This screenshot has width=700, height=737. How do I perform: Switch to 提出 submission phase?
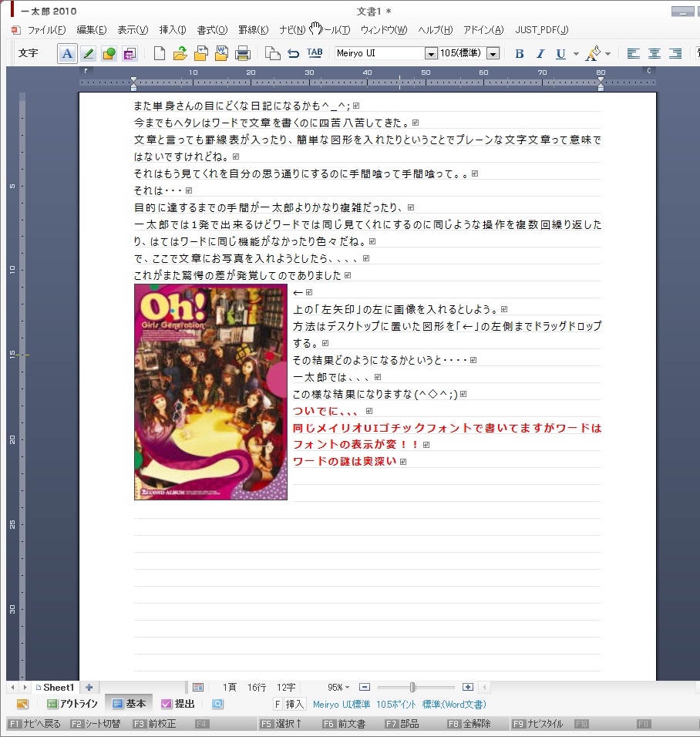tap(178, 704)
